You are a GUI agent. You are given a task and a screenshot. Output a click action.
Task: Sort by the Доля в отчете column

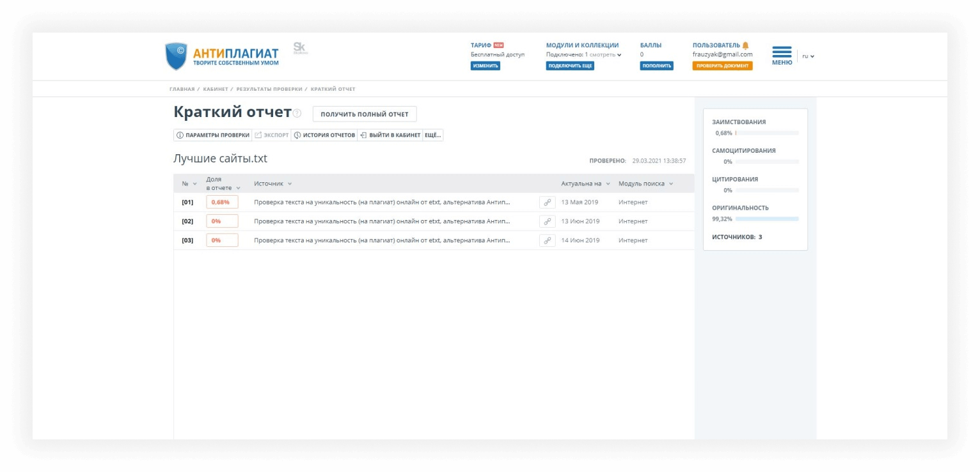[x=223, y=184]
